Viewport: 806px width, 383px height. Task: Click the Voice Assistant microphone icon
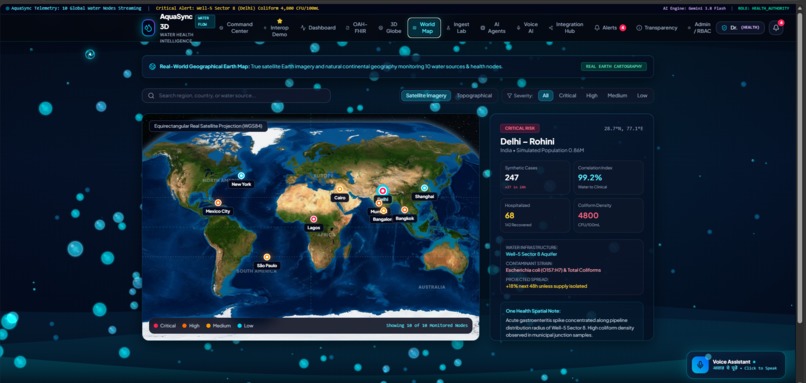(x=699, y=365)
